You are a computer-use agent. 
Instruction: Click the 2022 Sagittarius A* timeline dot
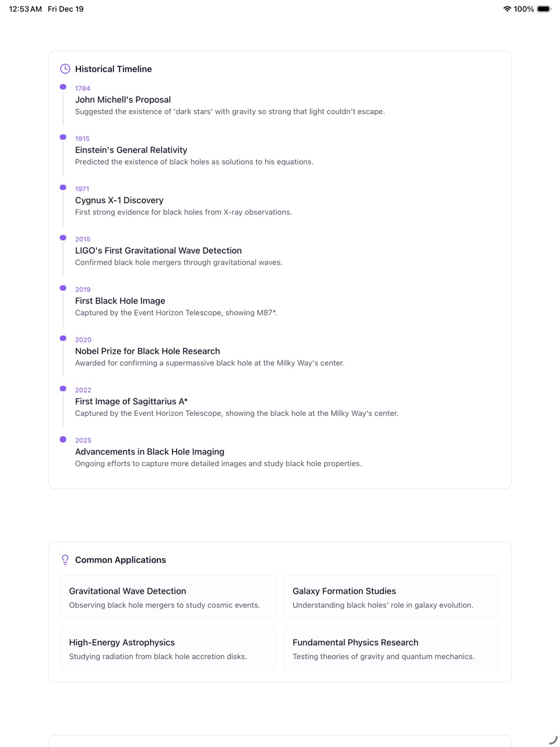[63, 389]
